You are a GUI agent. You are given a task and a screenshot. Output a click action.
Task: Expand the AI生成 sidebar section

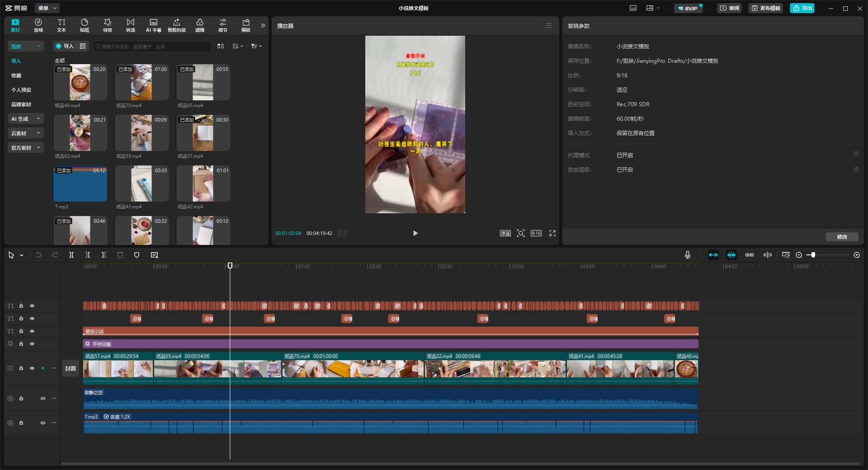pos(26,119)
